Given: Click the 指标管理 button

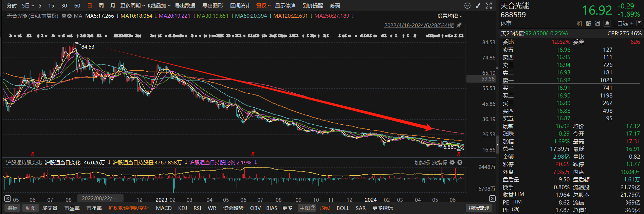Looking at the screenshot, I should tap(479, 208).
